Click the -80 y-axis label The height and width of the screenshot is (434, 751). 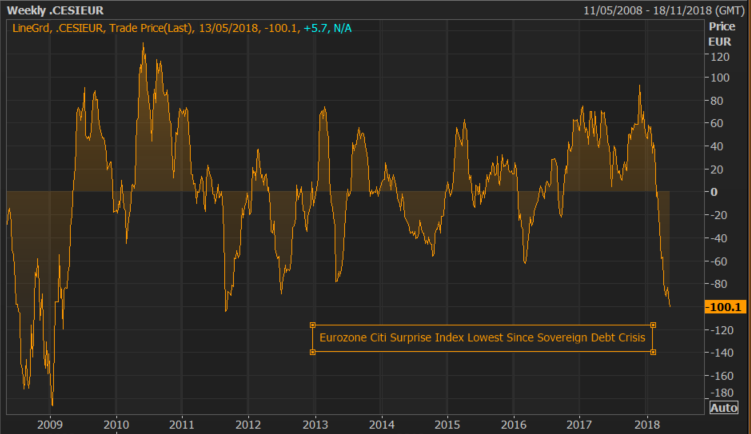718,284
